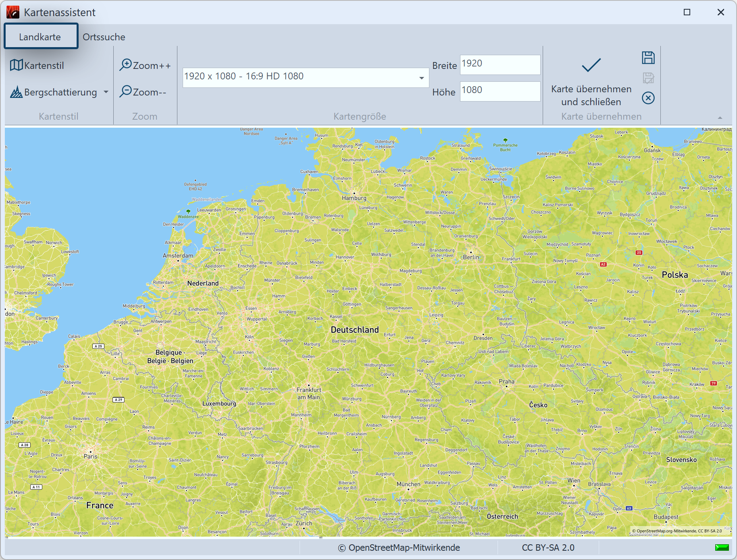Collapse the ribbon using the small arrow

click(x=719, y=117)
